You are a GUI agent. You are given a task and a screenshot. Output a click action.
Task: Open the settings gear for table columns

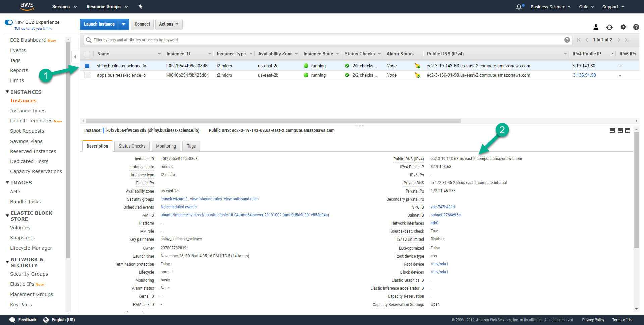(623, 27)
